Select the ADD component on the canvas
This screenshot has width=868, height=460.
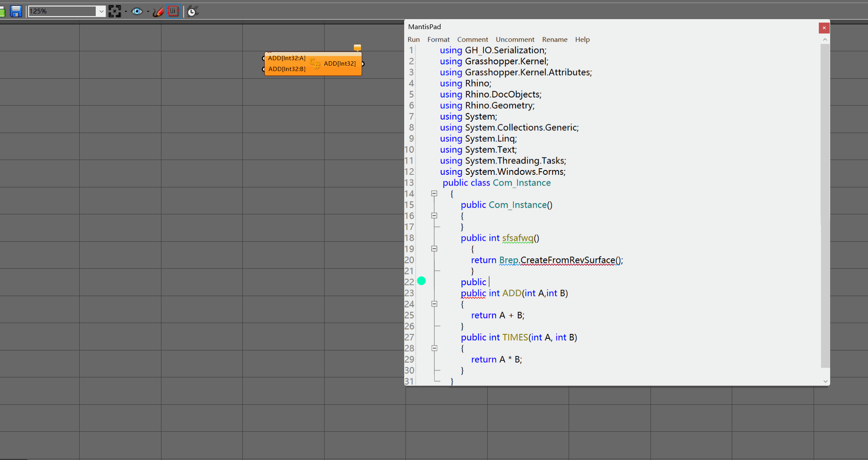pos(313,63)
